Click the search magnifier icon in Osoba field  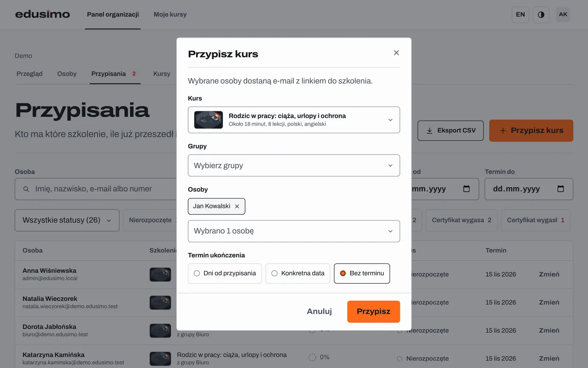pyautogui.click(x=26, y=189)
